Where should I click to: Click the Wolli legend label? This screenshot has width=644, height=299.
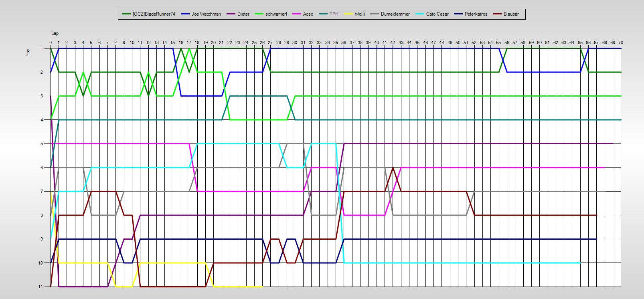click(360, 14)
